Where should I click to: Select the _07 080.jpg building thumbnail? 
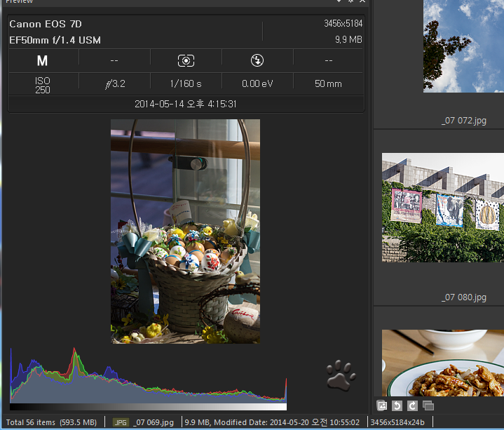[x=443, y=208]
